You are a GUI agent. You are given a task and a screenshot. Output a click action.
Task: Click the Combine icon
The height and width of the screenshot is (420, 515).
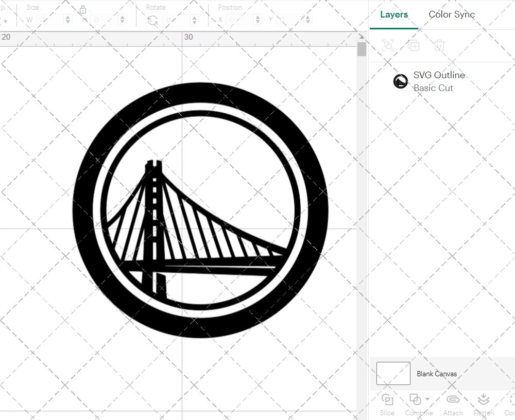click(x=415, y=400)
